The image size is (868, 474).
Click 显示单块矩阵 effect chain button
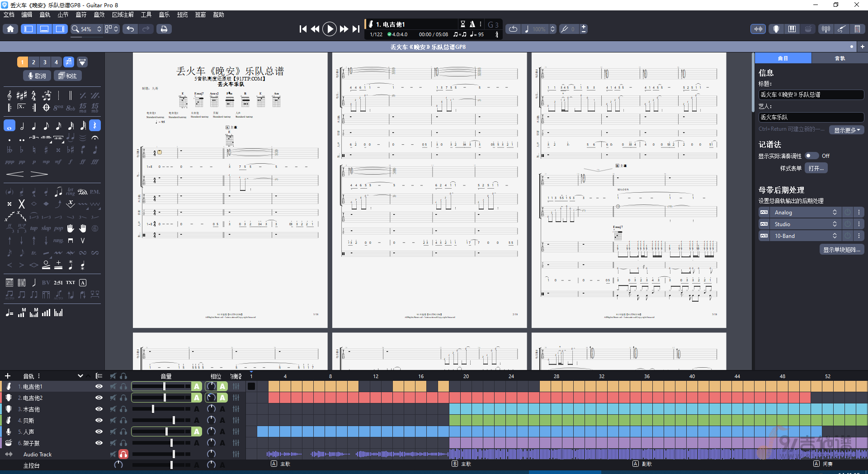[842, 250]
